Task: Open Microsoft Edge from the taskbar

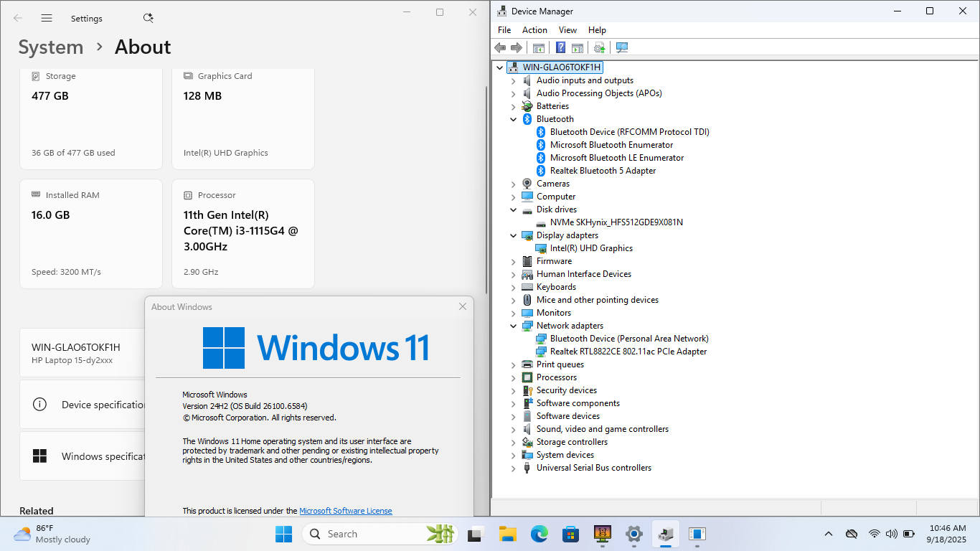Action: coord(540,534)
